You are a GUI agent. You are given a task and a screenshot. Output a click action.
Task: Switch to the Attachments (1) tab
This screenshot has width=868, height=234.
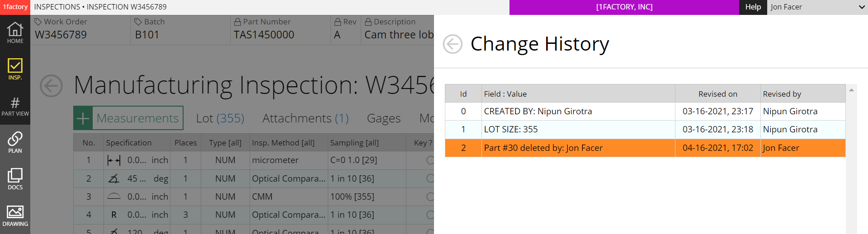[x=306, y=118]
